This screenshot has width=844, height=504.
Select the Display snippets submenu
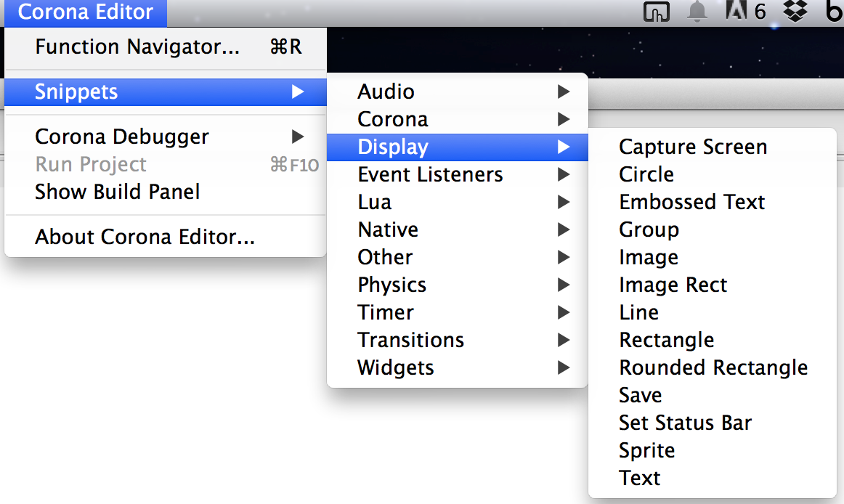[x=458, y=147]
